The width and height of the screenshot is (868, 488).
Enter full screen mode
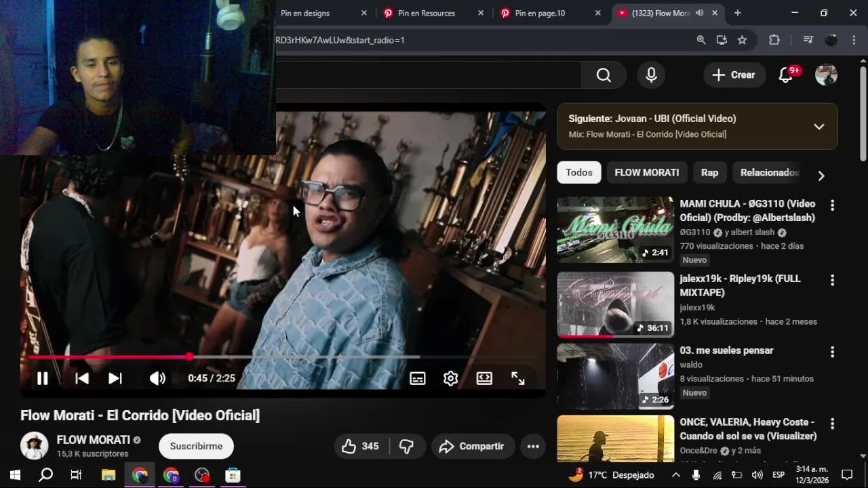click(518, 378)
